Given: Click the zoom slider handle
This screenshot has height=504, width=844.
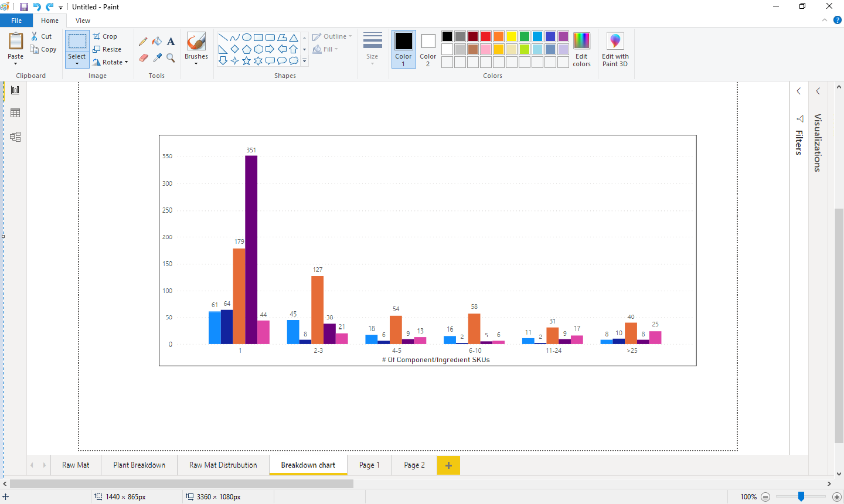Looking at the screenshot, I should click(801, 496).
